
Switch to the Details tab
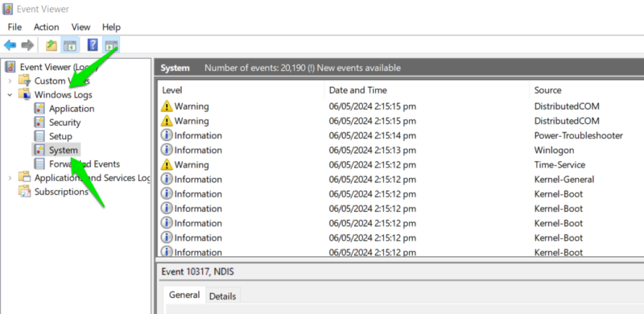(223, 296)
